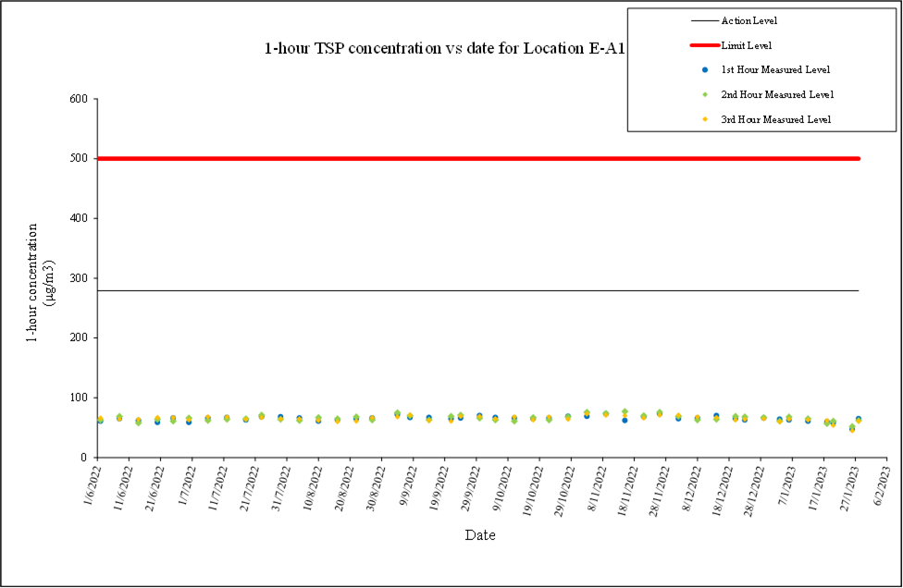
Task: Click the green 2nd Hour legend marker
Action: (705, 94)
